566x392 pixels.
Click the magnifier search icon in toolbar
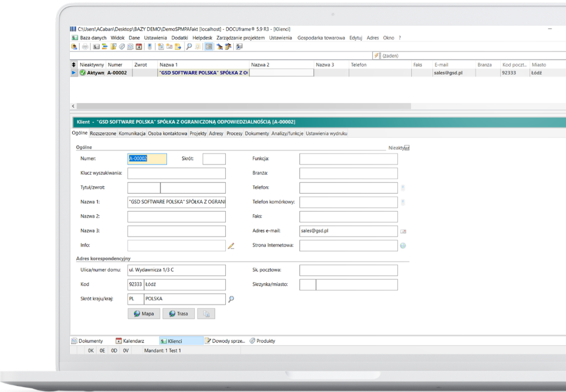coord(189,46)
